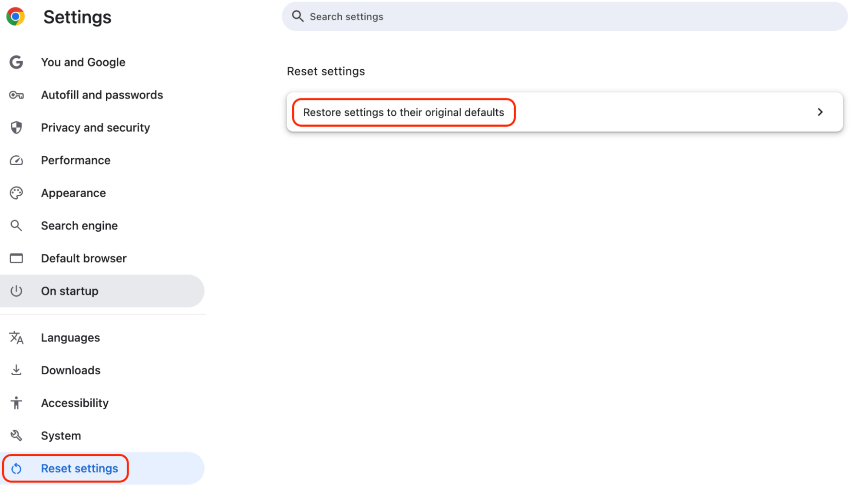
Task: Click the magnifier icon in the search bar
Action: 298,16
